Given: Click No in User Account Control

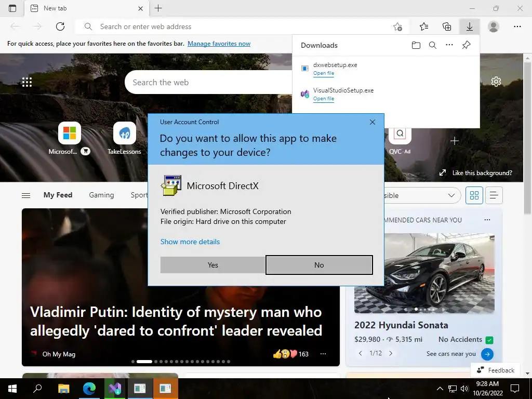Looking at the screenshot, I should point(319,265).
